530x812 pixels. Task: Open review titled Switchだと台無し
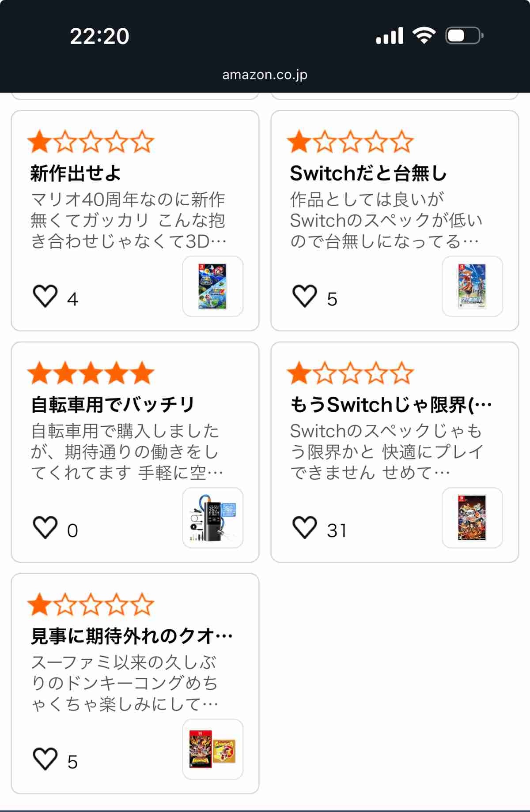coord(368,173)
